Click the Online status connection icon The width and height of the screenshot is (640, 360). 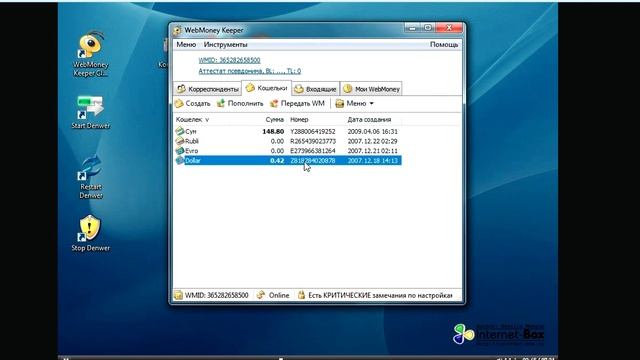pos(261,295)
